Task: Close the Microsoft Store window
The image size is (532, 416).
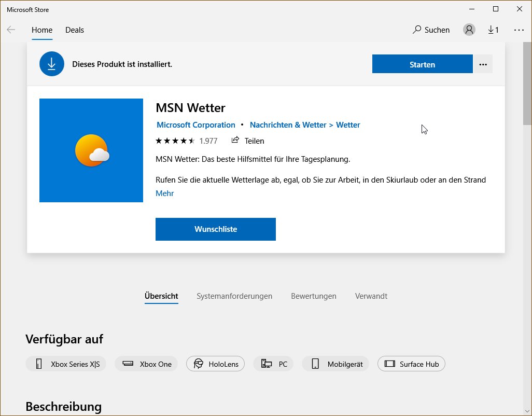Action: [x=520, y=9]
